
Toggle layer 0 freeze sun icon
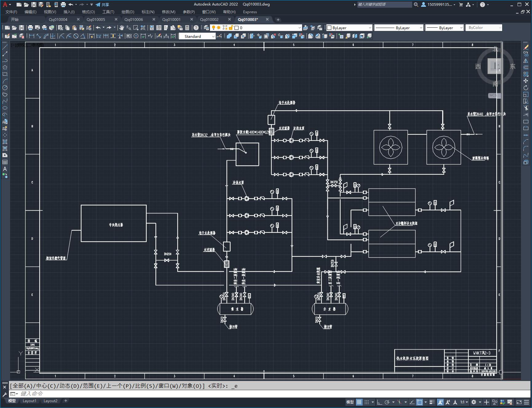219,28
